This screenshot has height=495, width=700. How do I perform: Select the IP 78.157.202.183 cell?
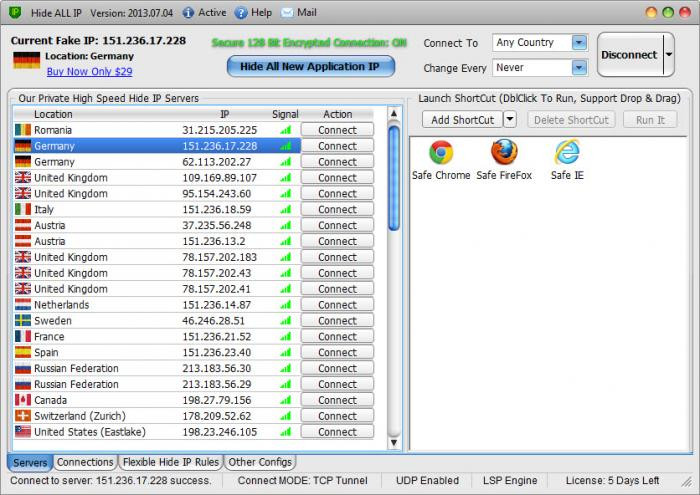coord(220,257)
